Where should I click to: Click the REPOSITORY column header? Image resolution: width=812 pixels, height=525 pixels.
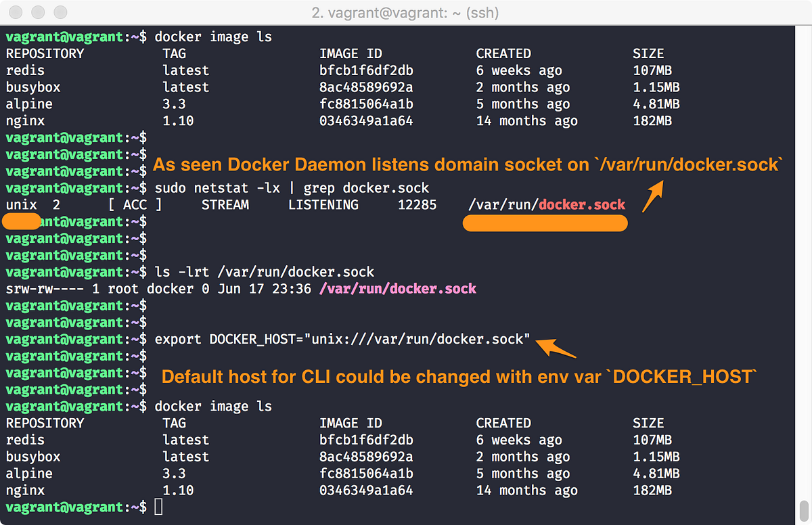[45, 53]
